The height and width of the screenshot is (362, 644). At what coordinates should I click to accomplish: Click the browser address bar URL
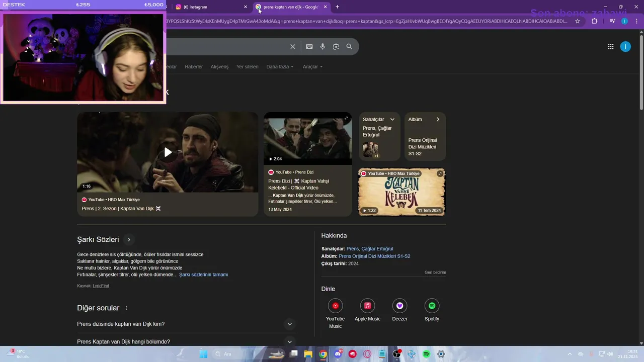367,21
